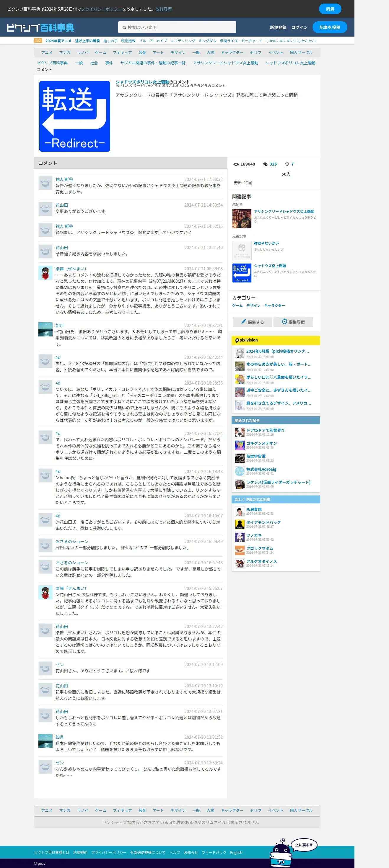Click the ダイアモンドバック thumbnail
Image resolution: width=389 pixels, height=868 pixels.
pos(240,524)
